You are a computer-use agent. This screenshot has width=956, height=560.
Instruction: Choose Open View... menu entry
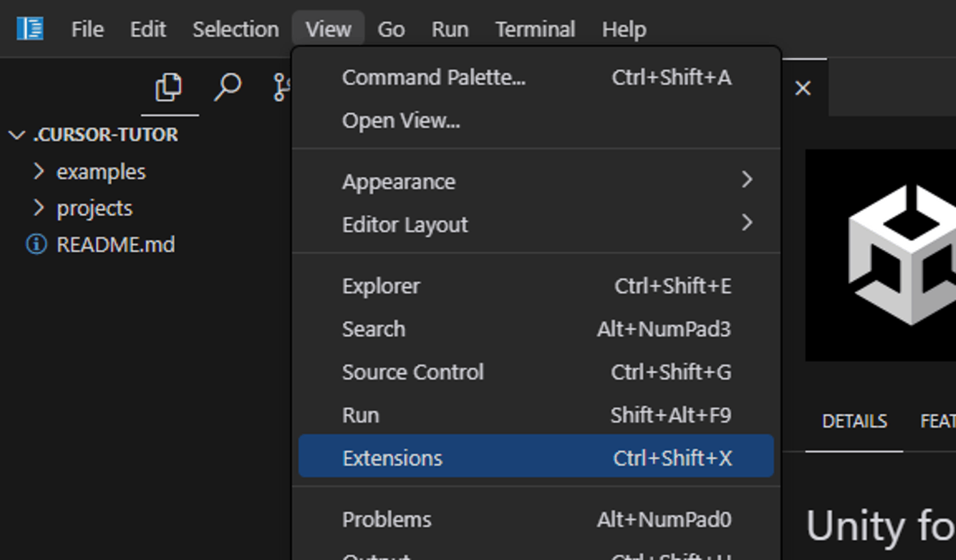coord(536,121)
